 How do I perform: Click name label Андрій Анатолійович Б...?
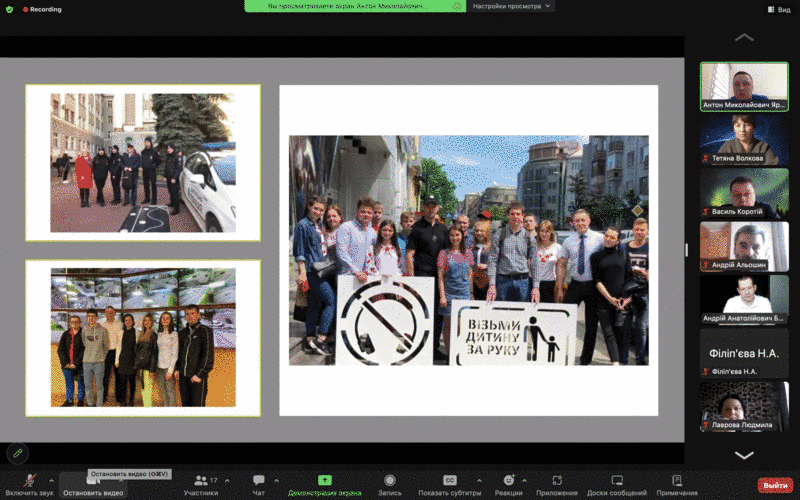[x=743, y=318]
